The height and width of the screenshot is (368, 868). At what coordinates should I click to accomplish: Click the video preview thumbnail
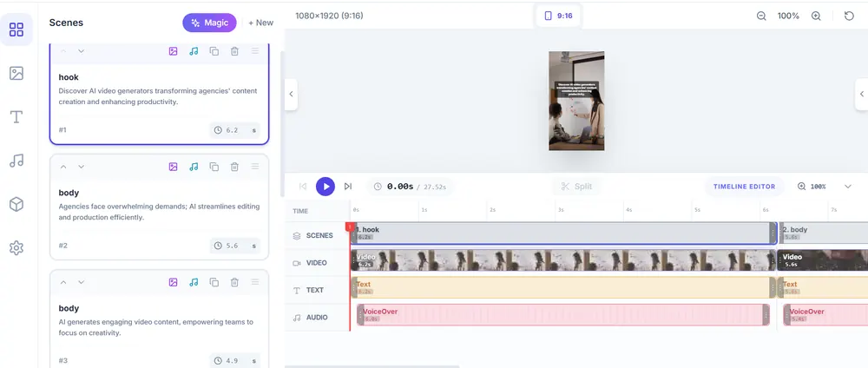coord(576,101)
